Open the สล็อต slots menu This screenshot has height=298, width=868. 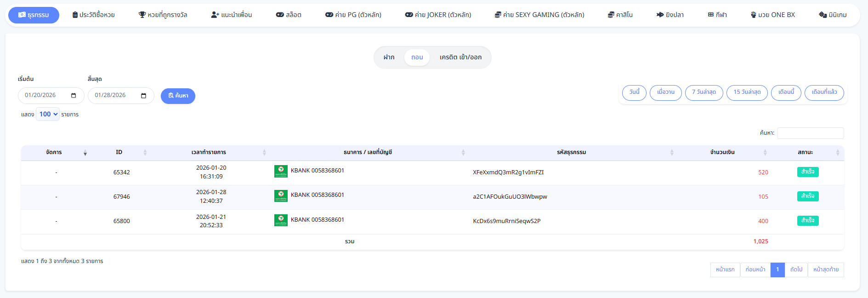coord(289,15)
